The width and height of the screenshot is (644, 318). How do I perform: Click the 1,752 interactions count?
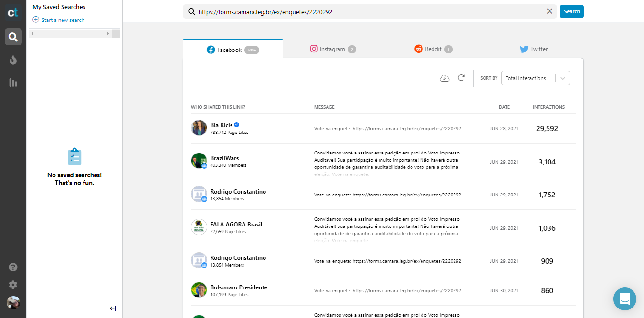point(547,195)
